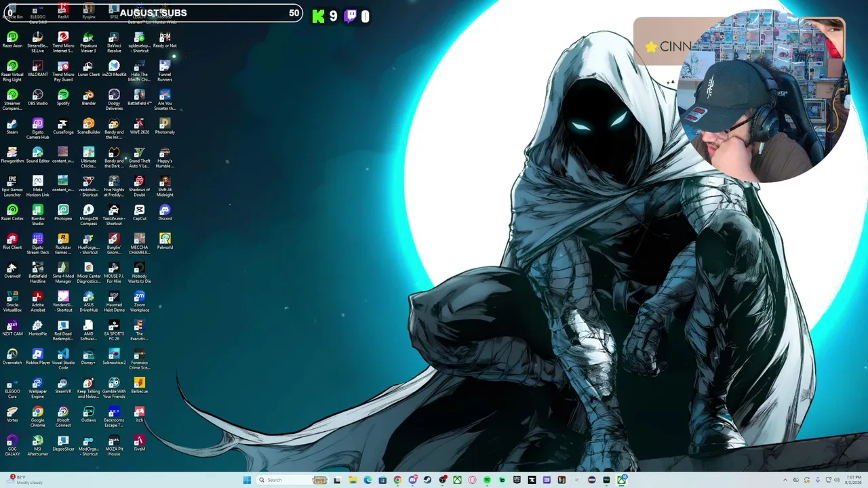
Task: Open the Windows Start menu
Action: click(247, 480)
